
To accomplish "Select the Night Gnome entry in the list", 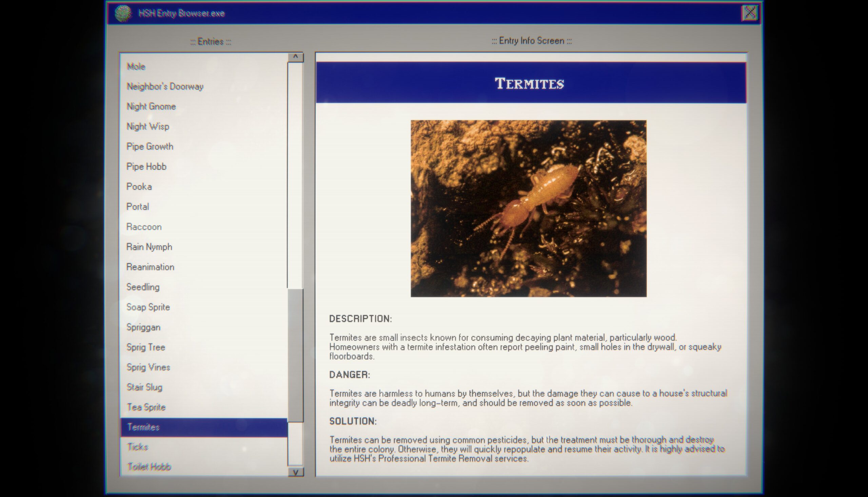I will pos(151,106).
